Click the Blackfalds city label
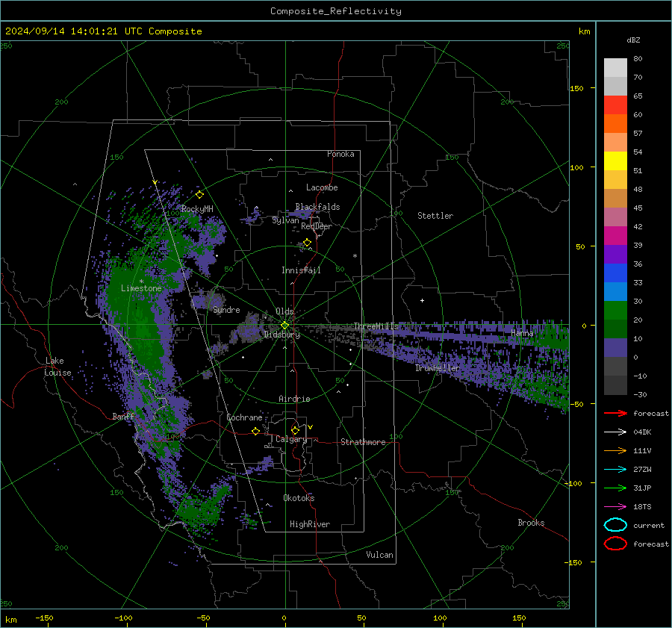This screenshot has height=628, width=672. click(317, 207)
